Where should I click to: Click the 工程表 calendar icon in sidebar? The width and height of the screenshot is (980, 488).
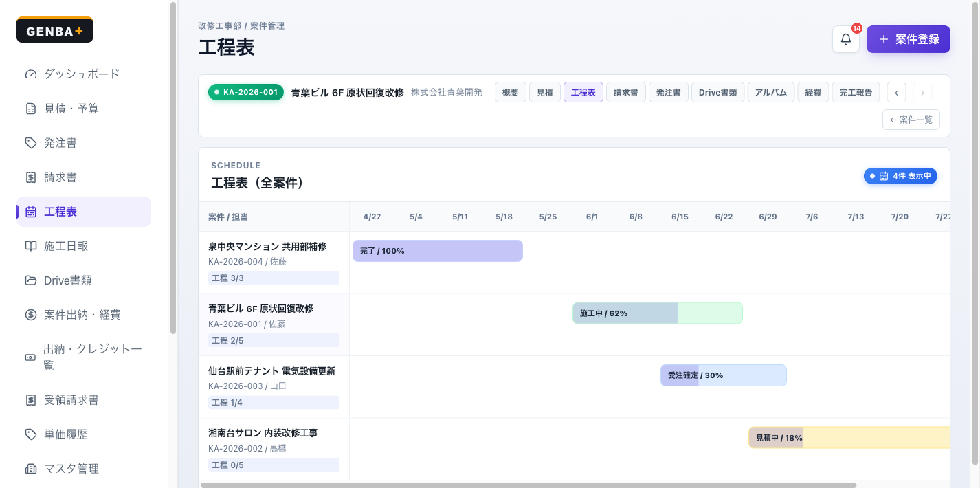pos(30,212)
